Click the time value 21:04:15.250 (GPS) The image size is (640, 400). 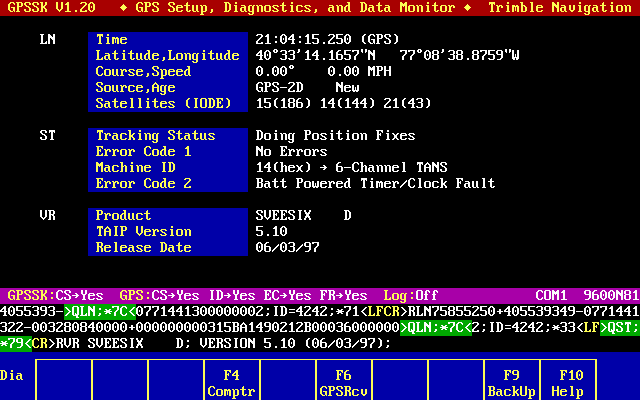(327, 40)
